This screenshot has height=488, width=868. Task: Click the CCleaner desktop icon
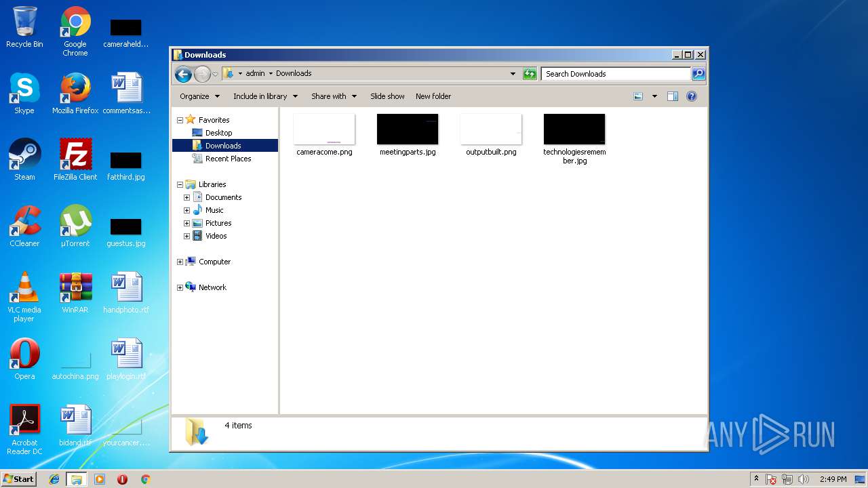coord(24,226)
